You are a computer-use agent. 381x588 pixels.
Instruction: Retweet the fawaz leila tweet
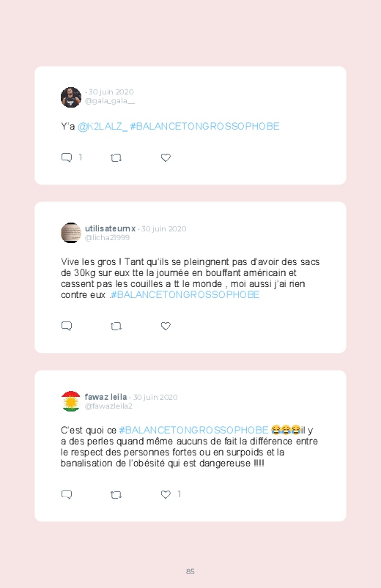click(116, 494)
